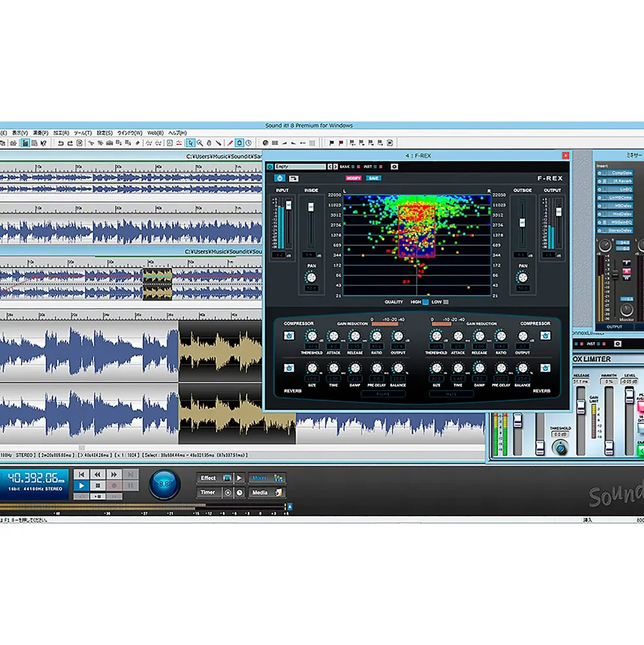Click the Timer record circle icon

click(228, 492)
